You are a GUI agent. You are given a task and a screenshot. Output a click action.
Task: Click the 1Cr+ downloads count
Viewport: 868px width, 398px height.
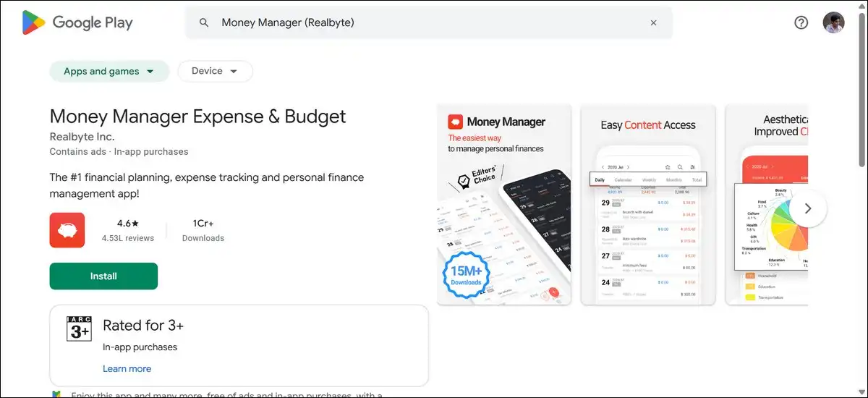tap(203, 224)
